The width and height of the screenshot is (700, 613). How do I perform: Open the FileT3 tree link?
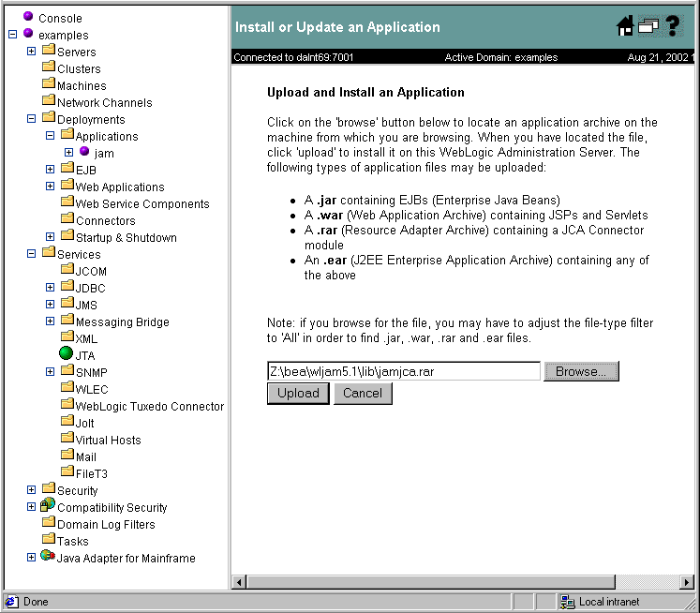point(92,473)
